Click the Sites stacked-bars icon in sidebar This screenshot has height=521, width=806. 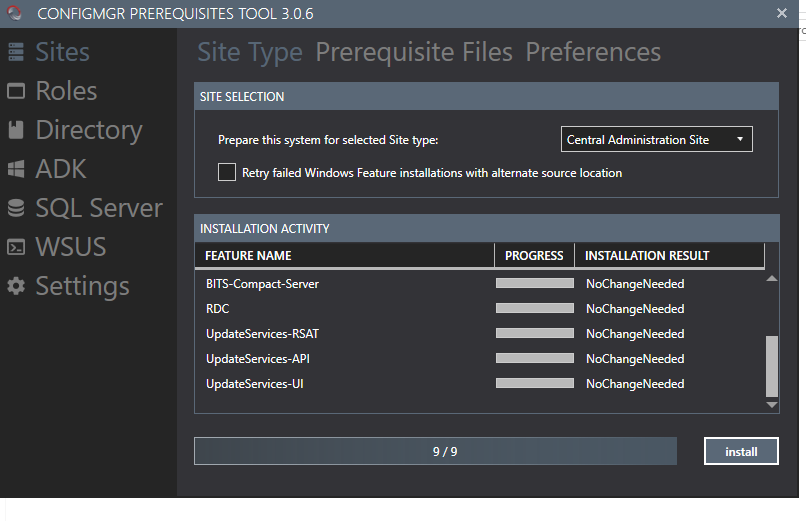pyautogui.click(x=16, y=52)
